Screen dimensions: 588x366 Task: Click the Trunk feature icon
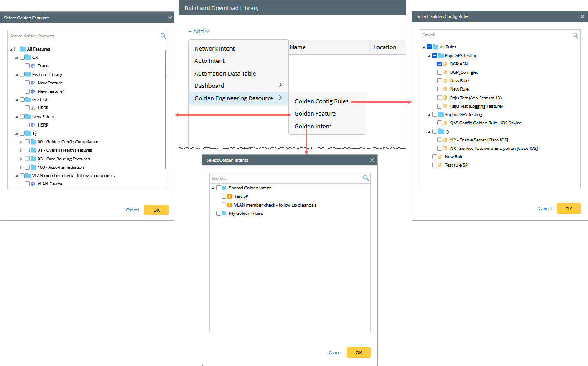[32, 66]
